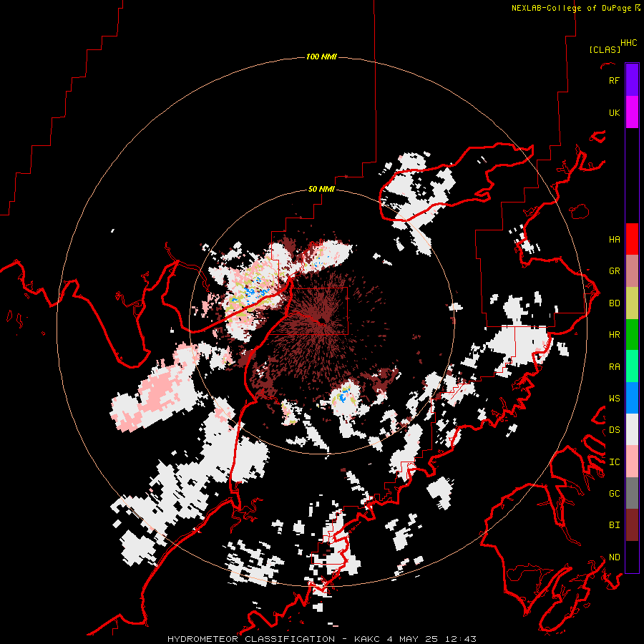The width and height of the screenshot is (644, 644).
Task: Click the DS legend label
Action: click(614, 430)
